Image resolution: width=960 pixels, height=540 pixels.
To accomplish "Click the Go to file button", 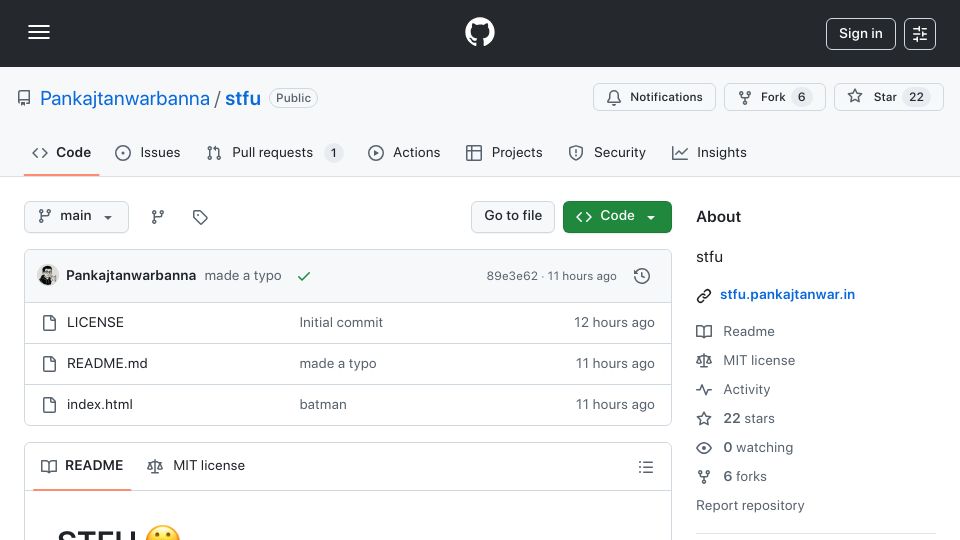I will coord(512,217).
